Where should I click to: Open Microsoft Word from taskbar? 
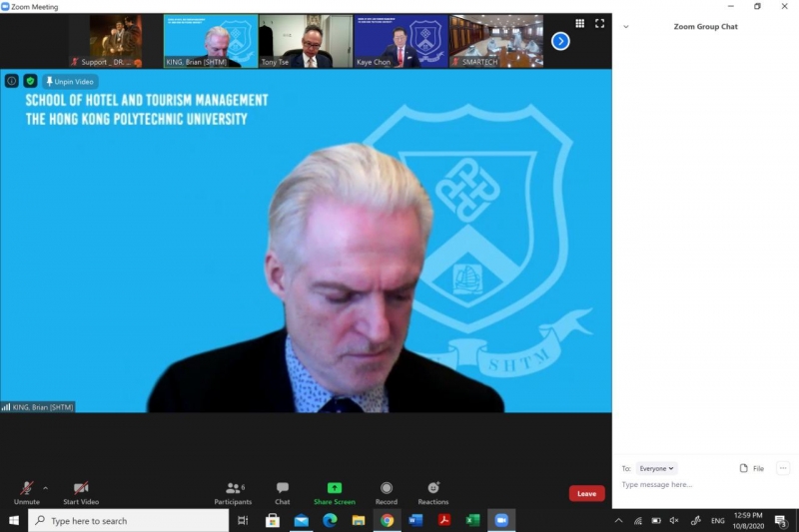click(x=415, y=520)
